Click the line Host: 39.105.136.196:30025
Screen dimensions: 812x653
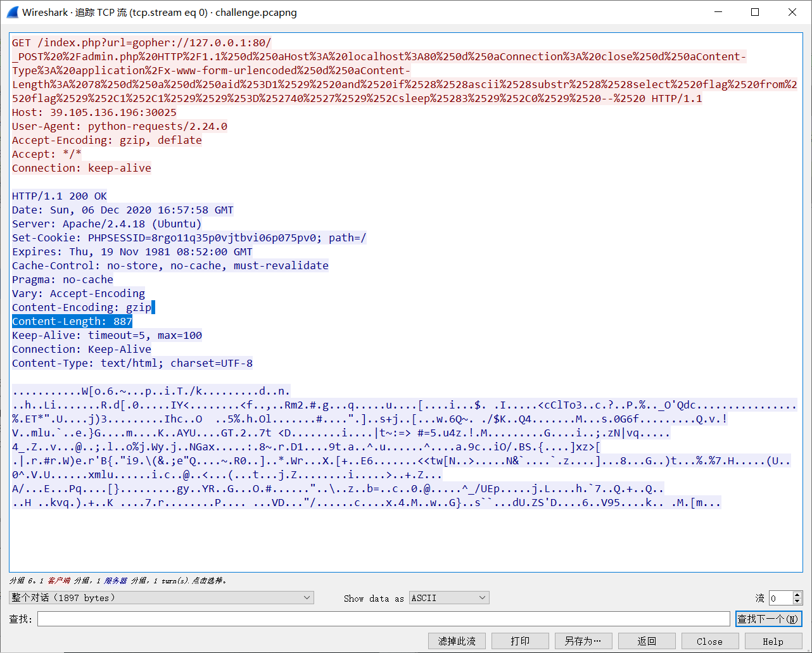94,113
